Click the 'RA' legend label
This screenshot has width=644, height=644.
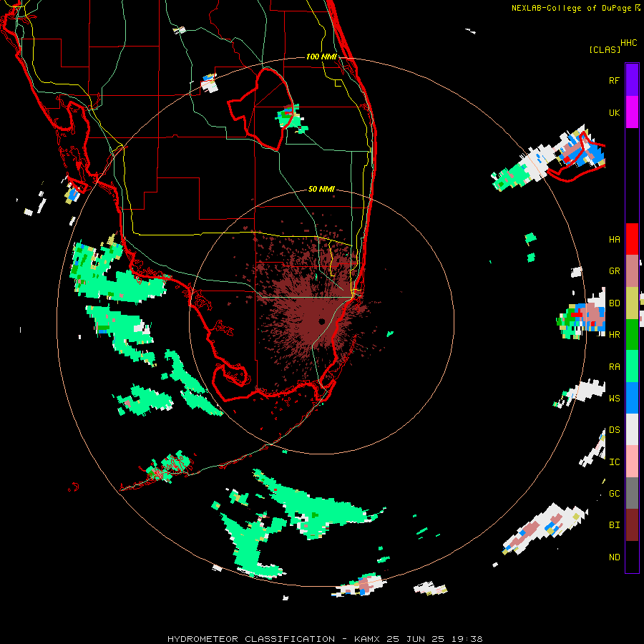click(x=614, y=367)
